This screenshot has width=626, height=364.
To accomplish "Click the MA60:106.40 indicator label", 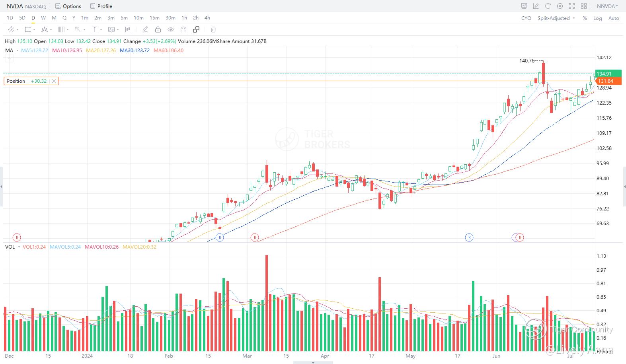I will coord(169,51).
